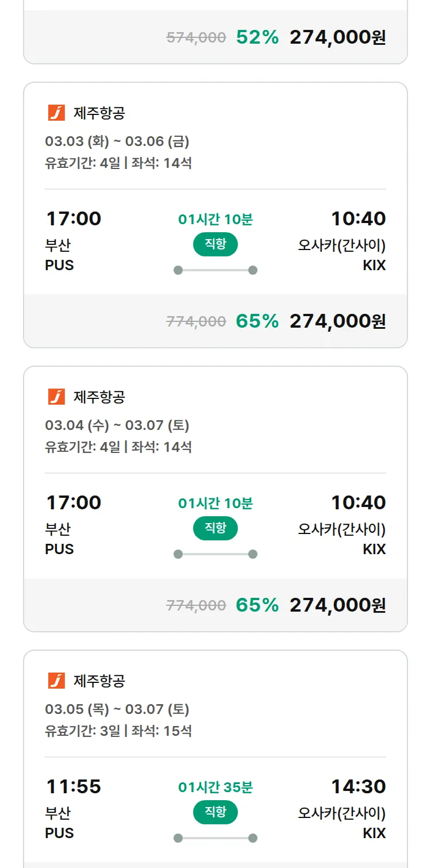Tap 직항 badge on the 01시간 35분 flight
The width and height of the screenshot is (431, 868).
[215, 812]
